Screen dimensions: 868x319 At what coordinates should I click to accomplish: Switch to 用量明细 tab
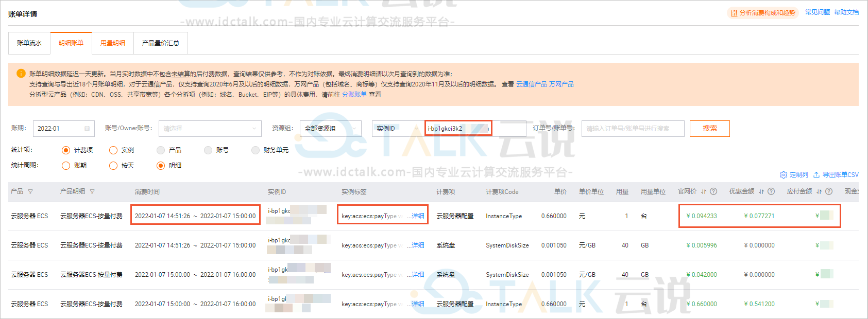(x=113, y=43)
